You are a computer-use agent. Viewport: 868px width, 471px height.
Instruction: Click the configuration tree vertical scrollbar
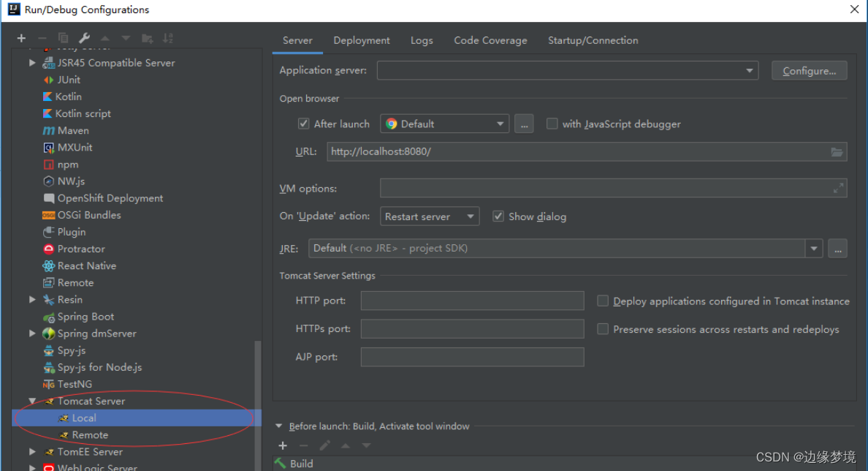tap(257, 404)
